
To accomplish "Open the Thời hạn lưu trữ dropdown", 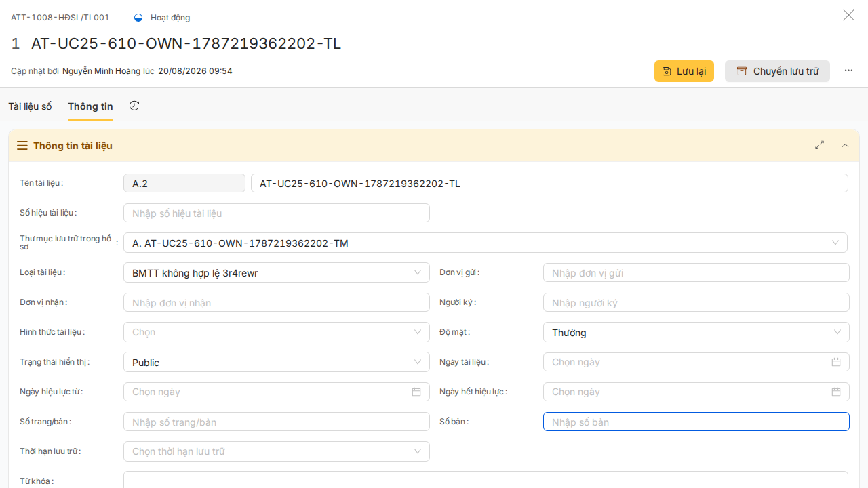I will pos(277,451).
